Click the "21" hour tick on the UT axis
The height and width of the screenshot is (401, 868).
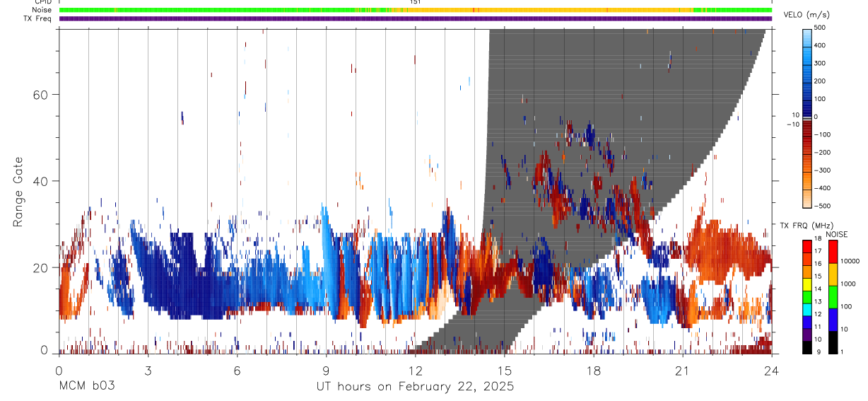click(x=683, y=370)
